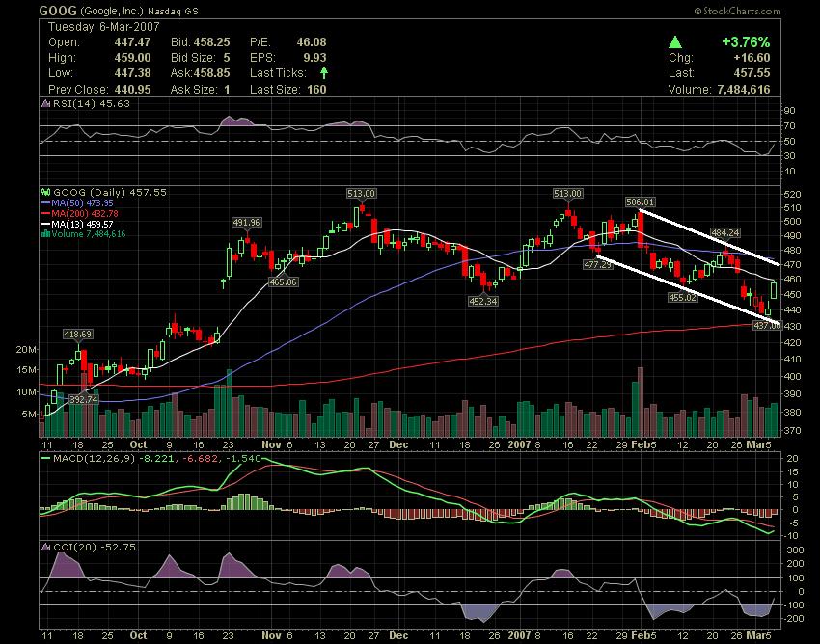Click the candlestick icon before GOOG (Daily)
The height and width of the screenshot is (644, 820).
coord(46,193)
